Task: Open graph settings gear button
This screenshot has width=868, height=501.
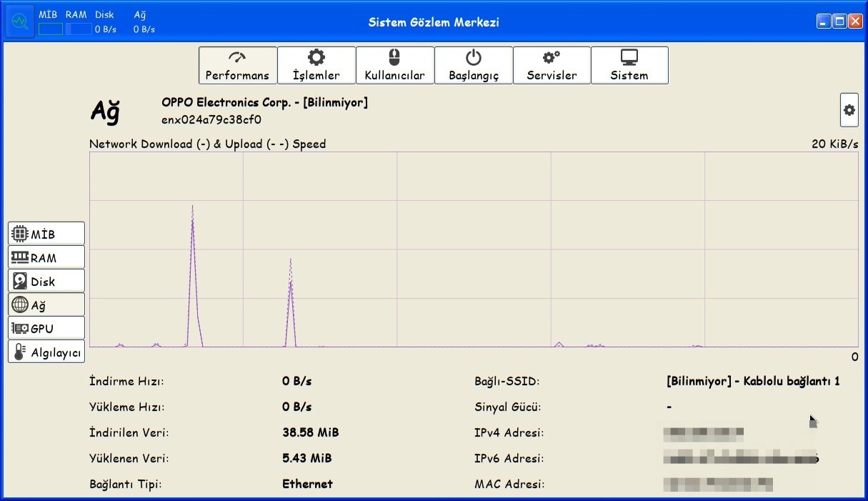Action: pyautogui.click(x=849, y=110)
